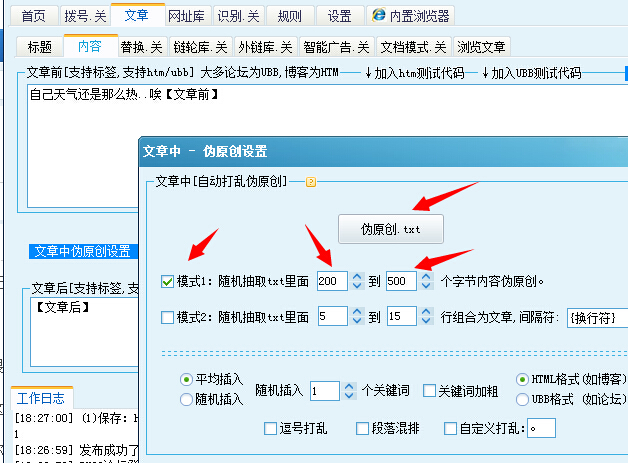Screen dimensions: 628x463
Task: Click the 模式1 field showing 500
Action: [401, 281]
